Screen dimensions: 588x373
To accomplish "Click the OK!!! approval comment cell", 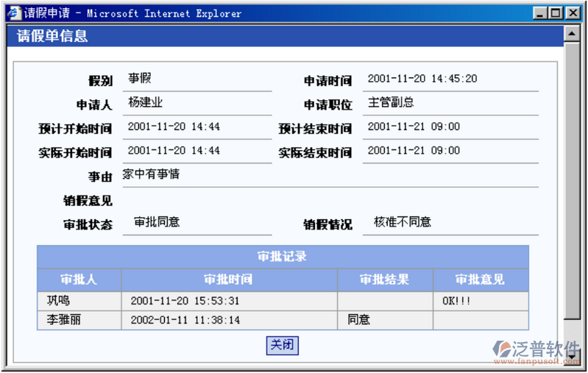I will point(481,301).
